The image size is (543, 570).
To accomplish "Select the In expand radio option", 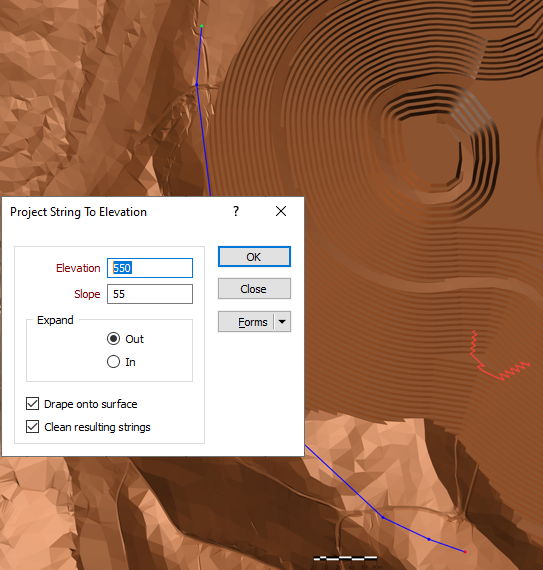I will pos(113,362).
